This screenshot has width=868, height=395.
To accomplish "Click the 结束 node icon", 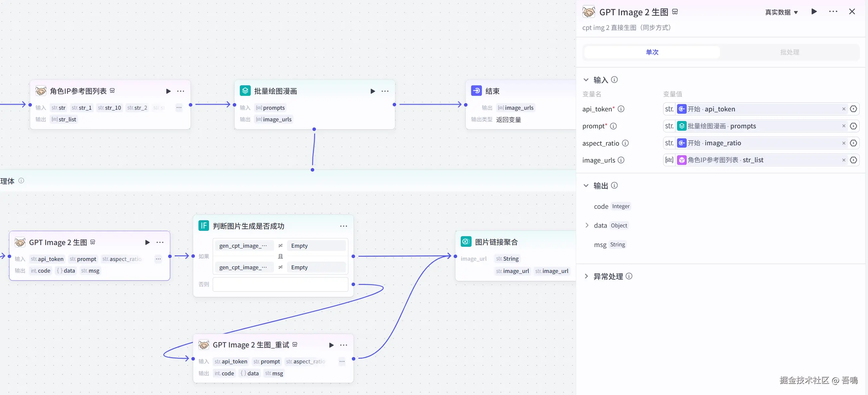I will [476, 90].
